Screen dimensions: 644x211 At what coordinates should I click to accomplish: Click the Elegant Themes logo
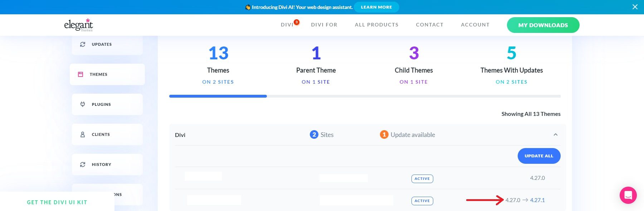[x=78, y=25]
